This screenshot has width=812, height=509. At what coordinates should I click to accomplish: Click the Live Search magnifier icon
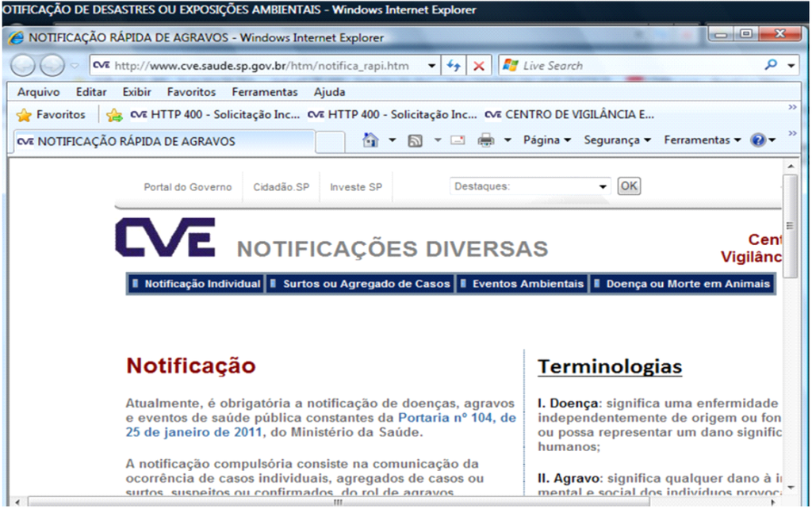tap(771, 65)
